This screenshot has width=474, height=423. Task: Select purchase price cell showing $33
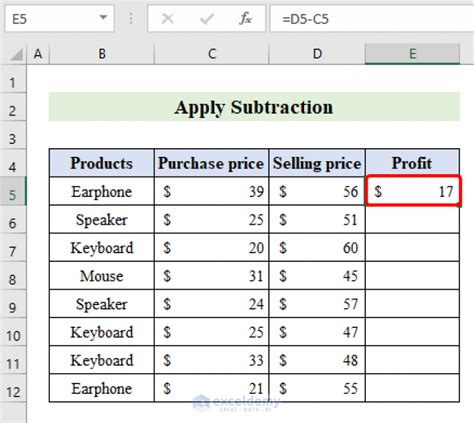click(x=211, y=360)
